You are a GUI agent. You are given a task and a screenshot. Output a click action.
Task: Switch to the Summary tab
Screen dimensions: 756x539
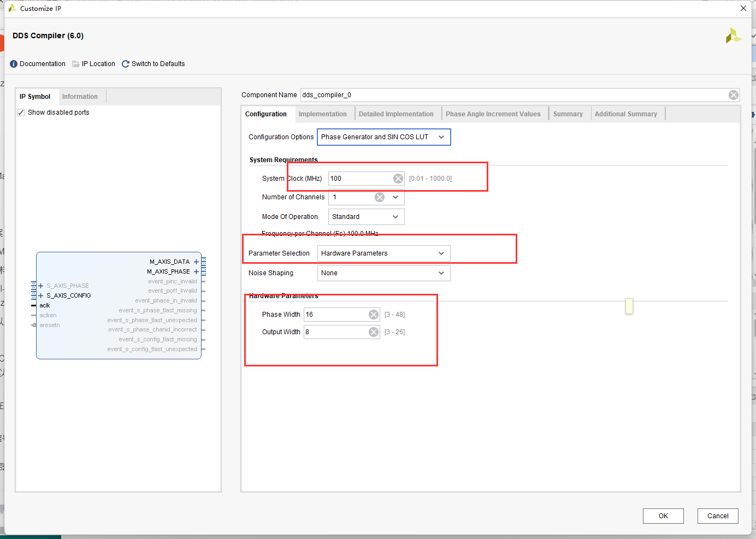point(568,114)
